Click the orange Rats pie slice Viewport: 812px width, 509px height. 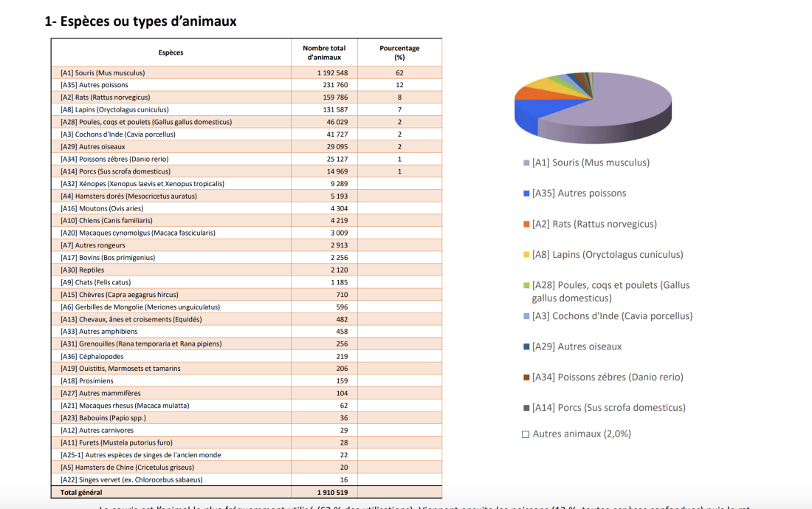coord(544,95)
